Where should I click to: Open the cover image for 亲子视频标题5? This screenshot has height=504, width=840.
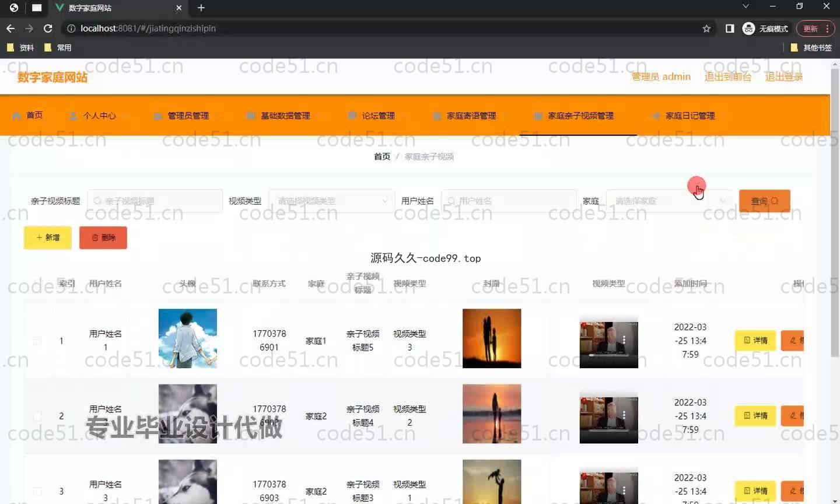tap(492, 338)
